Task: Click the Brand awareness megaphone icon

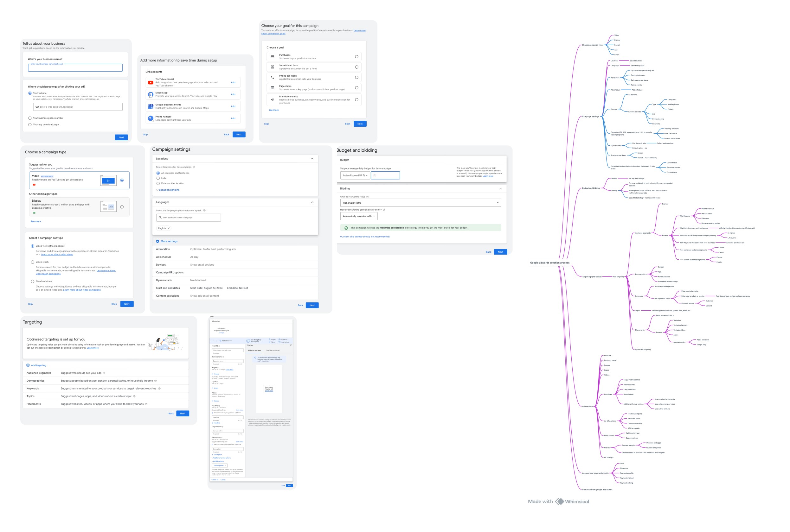Action: pyautogui.click(x=272, y=100)
